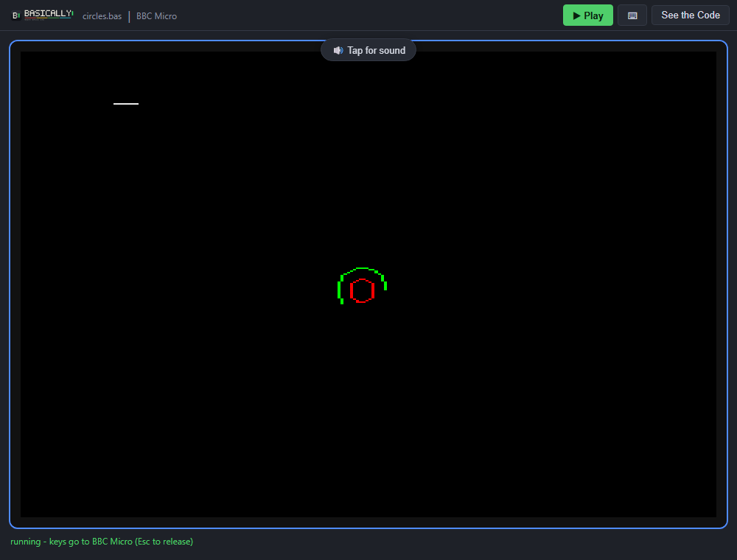Tap for sound to unmute
The image size is (737, 560).
coord(368,50)
